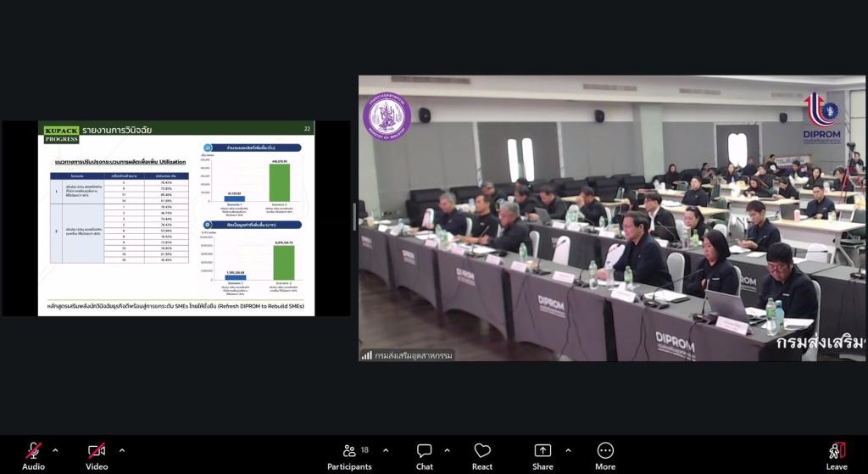Expand the Chat options caret

coord(448,451)
